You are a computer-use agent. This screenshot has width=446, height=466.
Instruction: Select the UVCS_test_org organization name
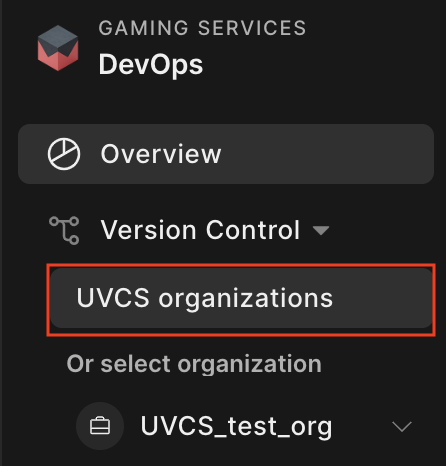tap(236, 426)
